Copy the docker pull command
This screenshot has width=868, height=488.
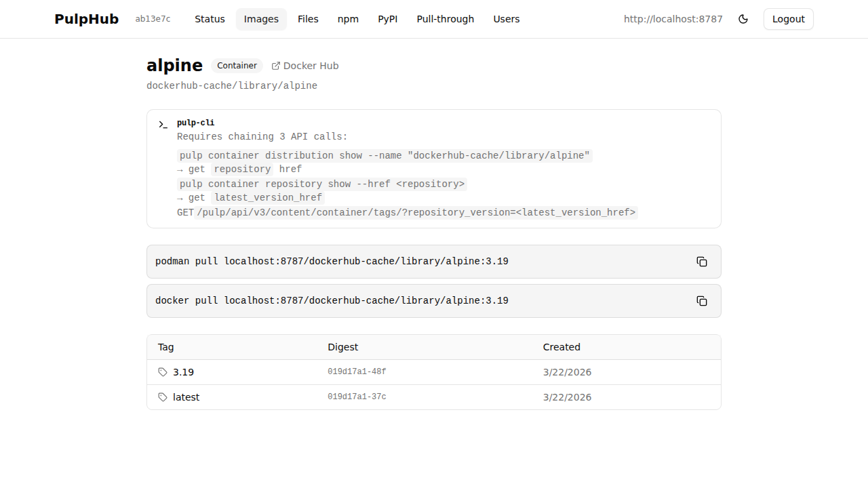(x=701, y=301)
